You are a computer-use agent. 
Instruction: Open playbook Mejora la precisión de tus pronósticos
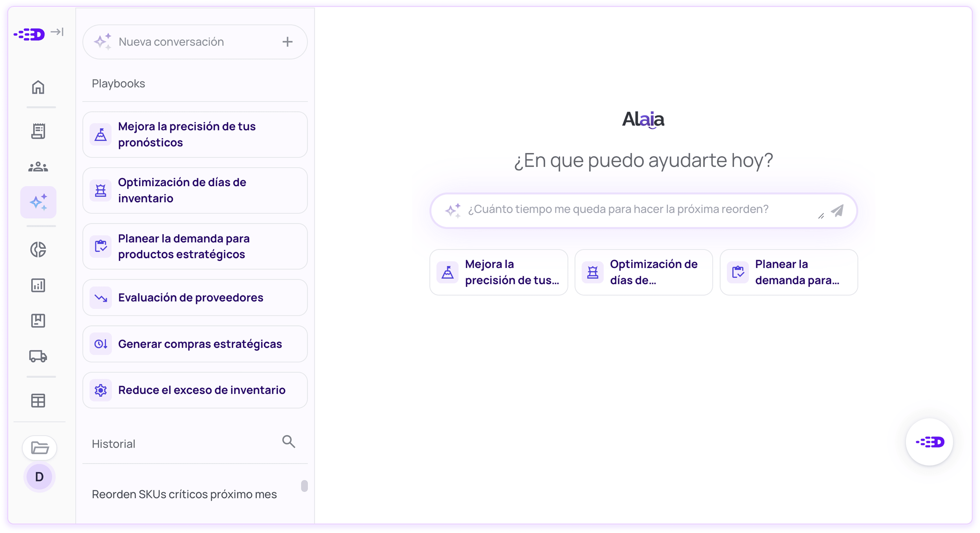pyautogui.click(x=195, y=135)
